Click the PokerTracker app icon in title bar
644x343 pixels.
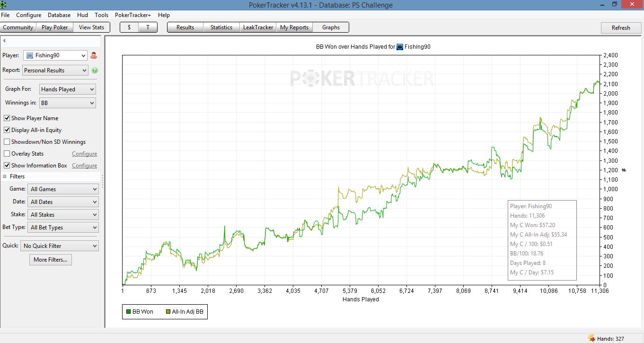pyautogui.click(x=3, y=5)
